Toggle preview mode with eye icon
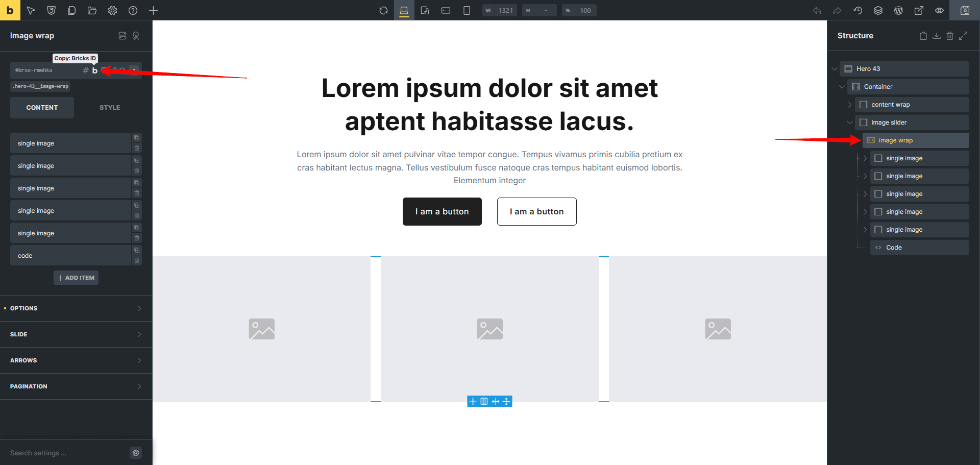980x465 pixels. click(939, 10)
